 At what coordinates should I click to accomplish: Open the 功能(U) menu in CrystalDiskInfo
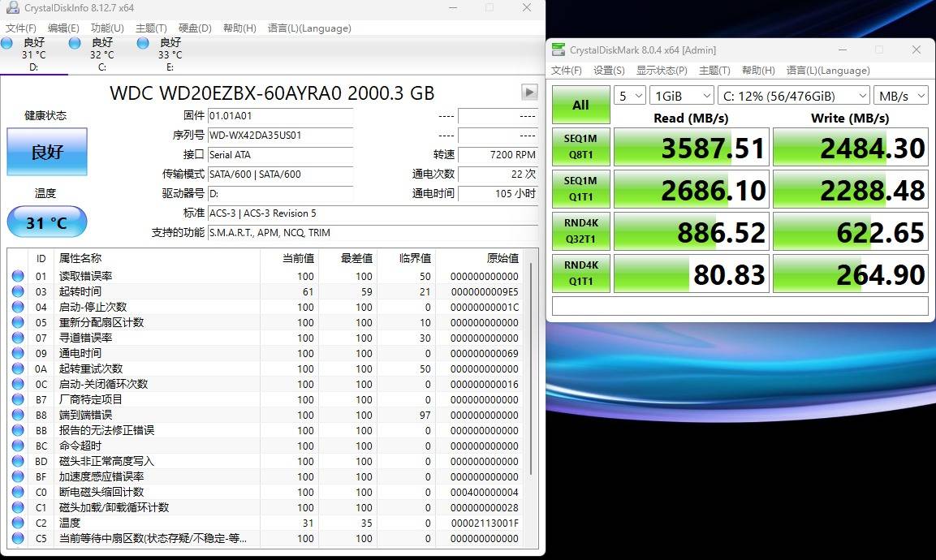point(107,28)
